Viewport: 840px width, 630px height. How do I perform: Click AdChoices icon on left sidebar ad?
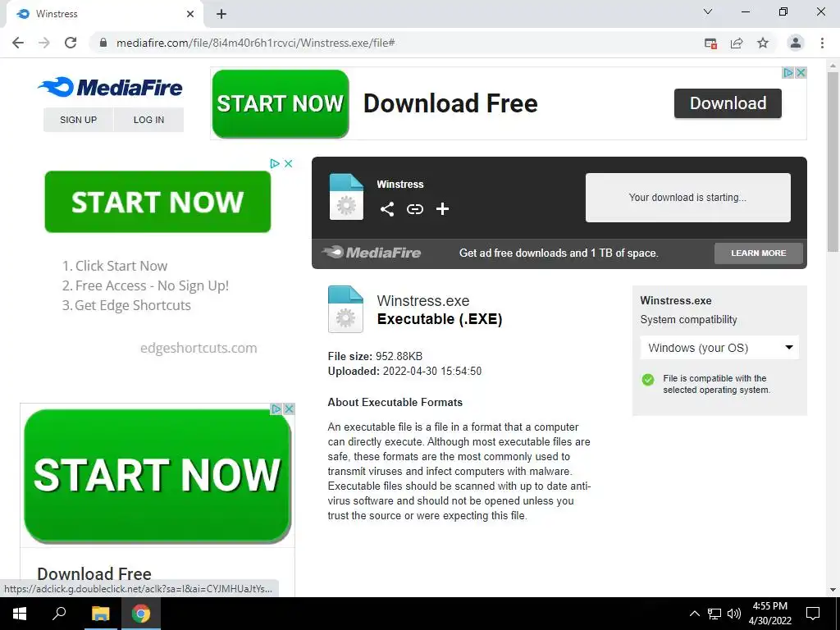pos(275,163)
